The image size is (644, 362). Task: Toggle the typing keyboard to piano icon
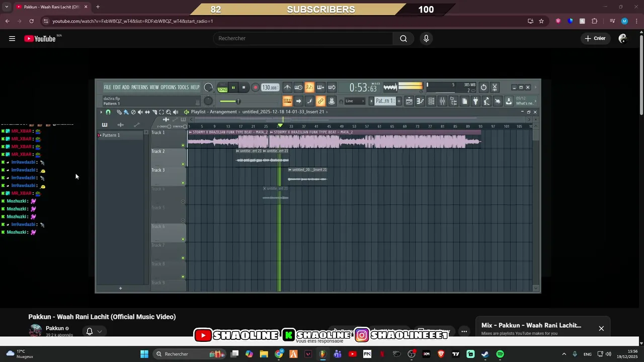point(287,101)
